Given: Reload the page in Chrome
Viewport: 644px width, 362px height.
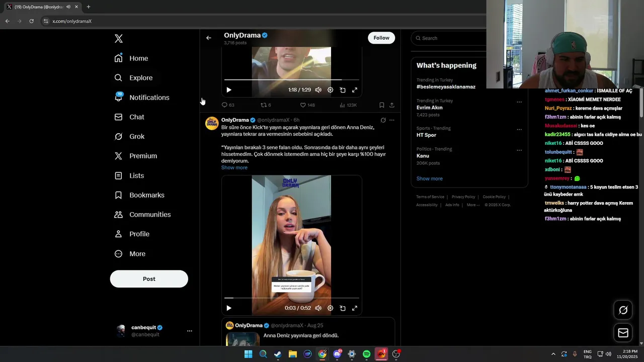Looking at the screenshot, I should [x=31, y=21].
